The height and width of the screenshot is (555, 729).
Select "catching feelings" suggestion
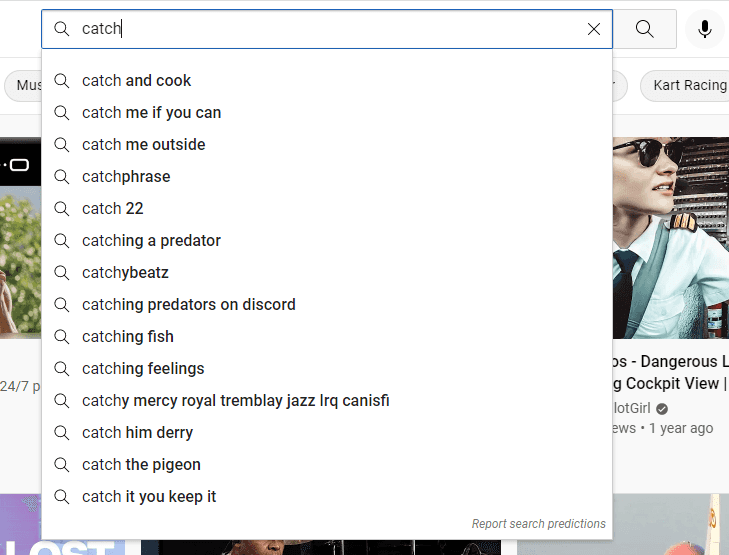coord(143,369)
